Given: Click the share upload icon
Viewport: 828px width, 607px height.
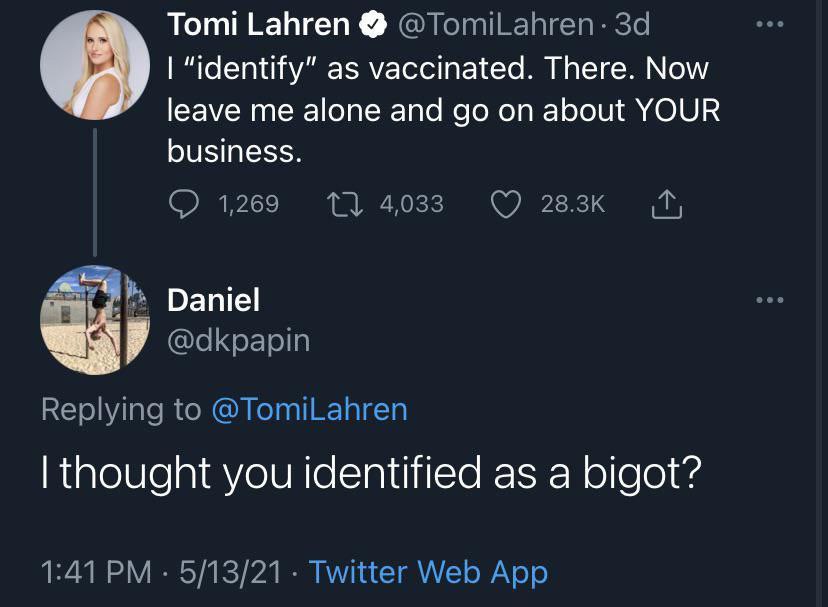Looking at the screenshot, I should point(666,204).
